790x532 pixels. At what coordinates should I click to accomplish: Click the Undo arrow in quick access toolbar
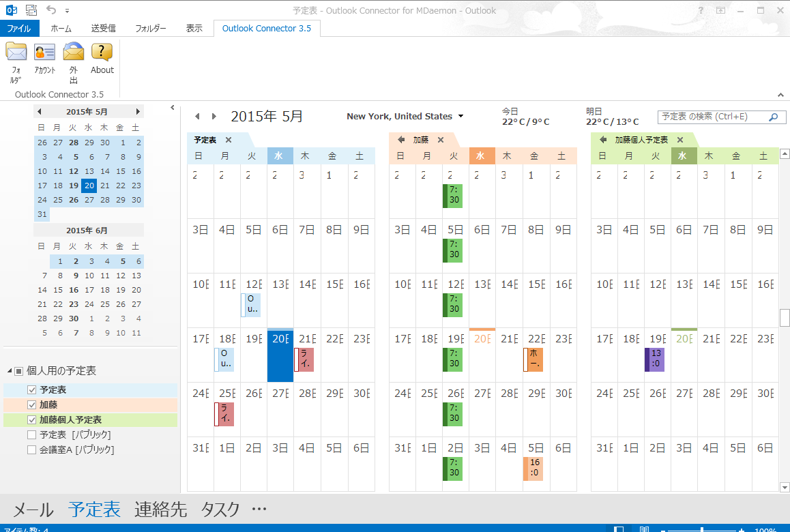(x=51, y=10)
